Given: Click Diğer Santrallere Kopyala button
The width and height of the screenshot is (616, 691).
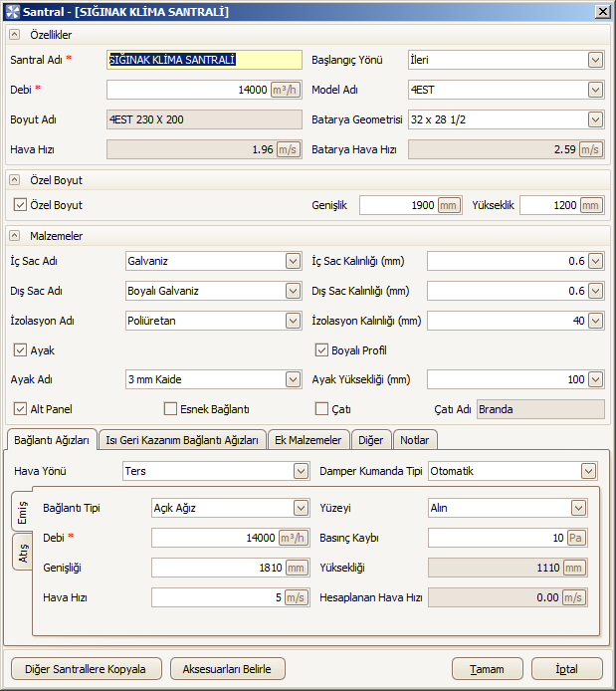Looking at the screenshot, I should point(86,669).
